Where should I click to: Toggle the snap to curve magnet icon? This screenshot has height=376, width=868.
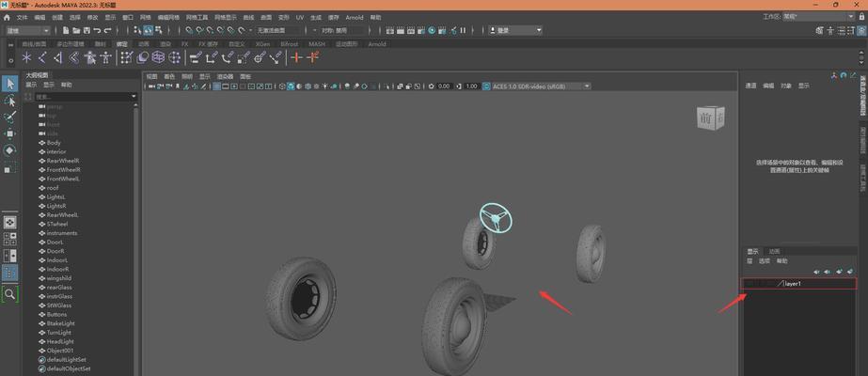(x=200, y=30)
